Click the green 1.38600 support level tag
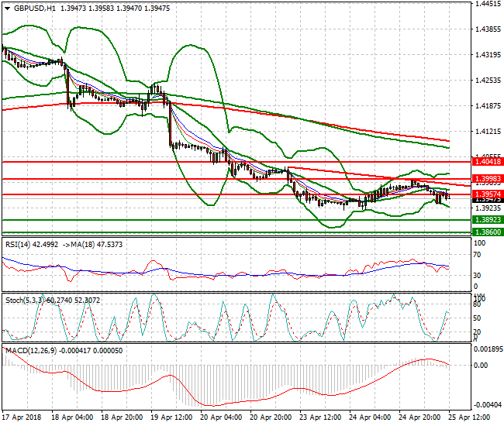This screenshot has width=504, height=426. tap(488, 232)
